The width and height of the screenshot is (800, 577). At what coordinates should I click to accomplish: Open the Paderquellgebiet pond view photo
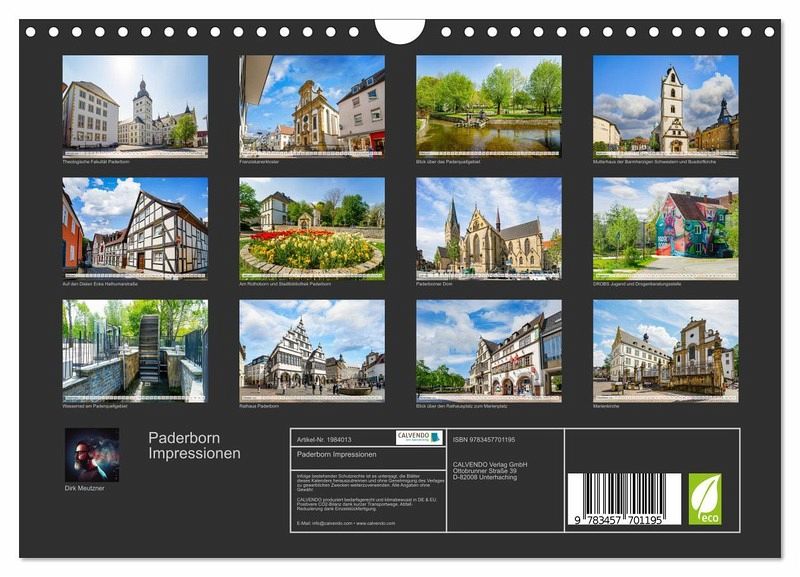point(489,106)
